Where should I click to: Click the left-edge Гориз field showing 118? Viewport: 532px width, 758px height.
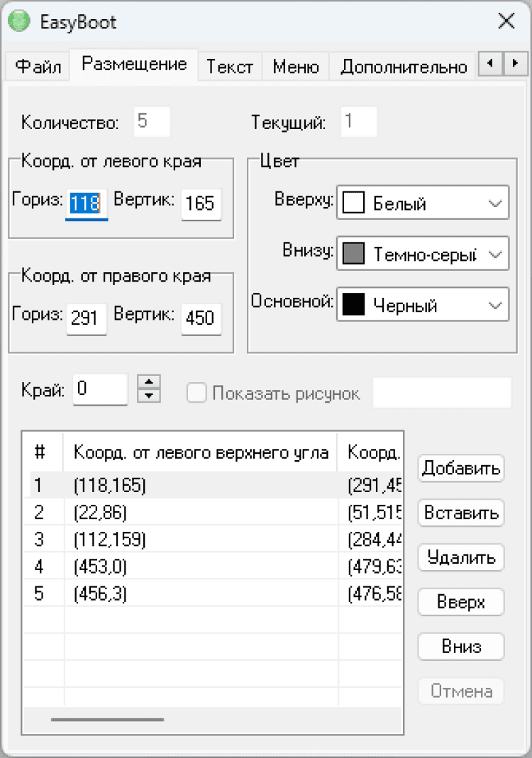(86, 204)
